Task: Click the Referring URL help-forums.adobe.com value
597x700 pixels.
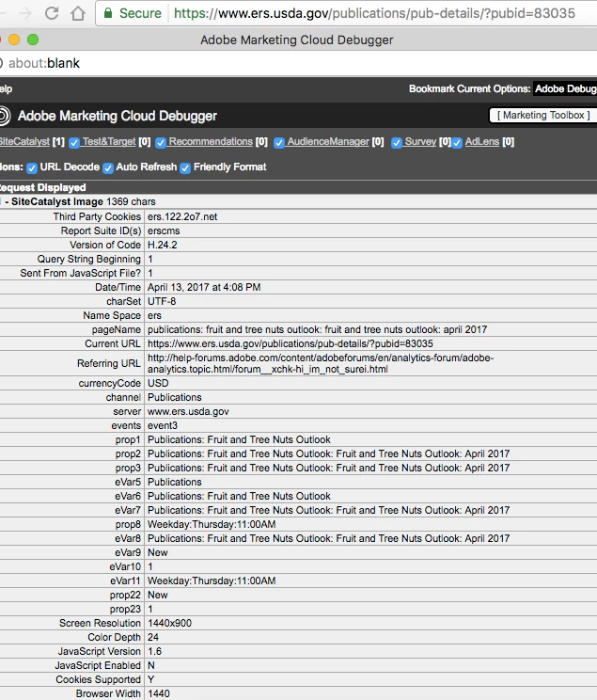Action: click(x=321, y=363)
